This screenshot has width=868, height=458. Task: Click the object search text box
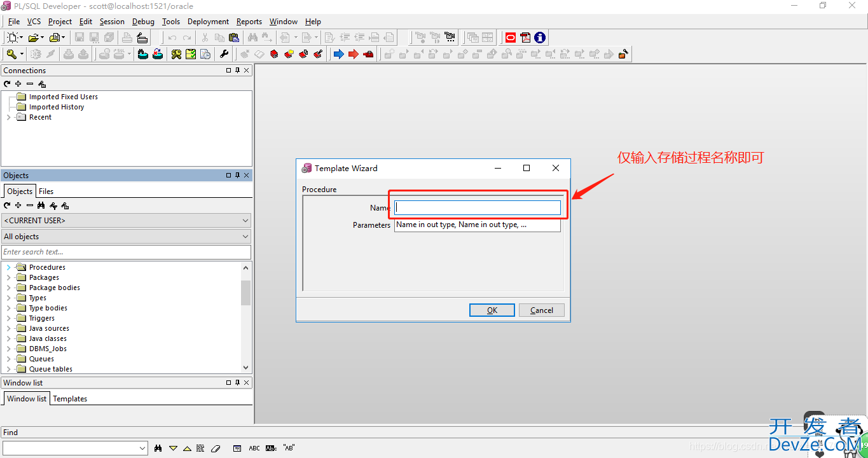[x=126, y=252]
